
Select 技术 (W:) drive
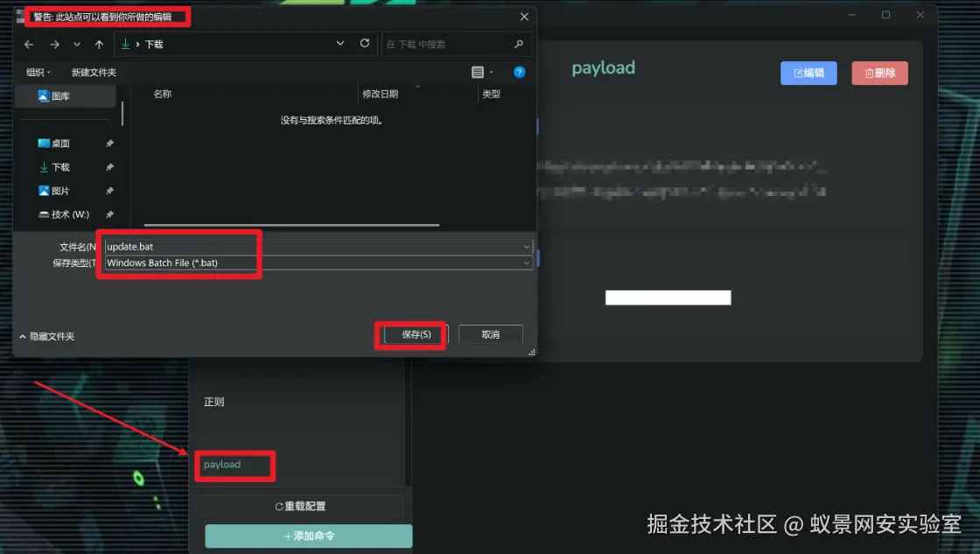[65, 215]
